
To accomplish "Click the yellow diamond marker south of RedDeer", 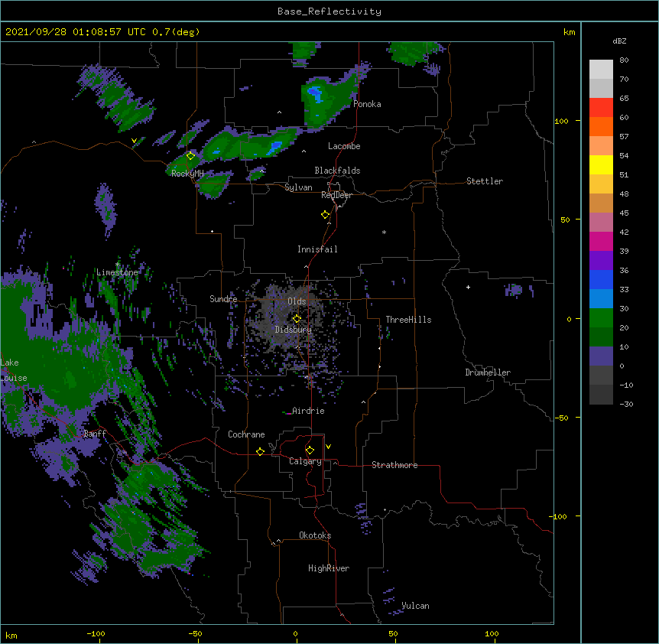I will coord(325,214).
